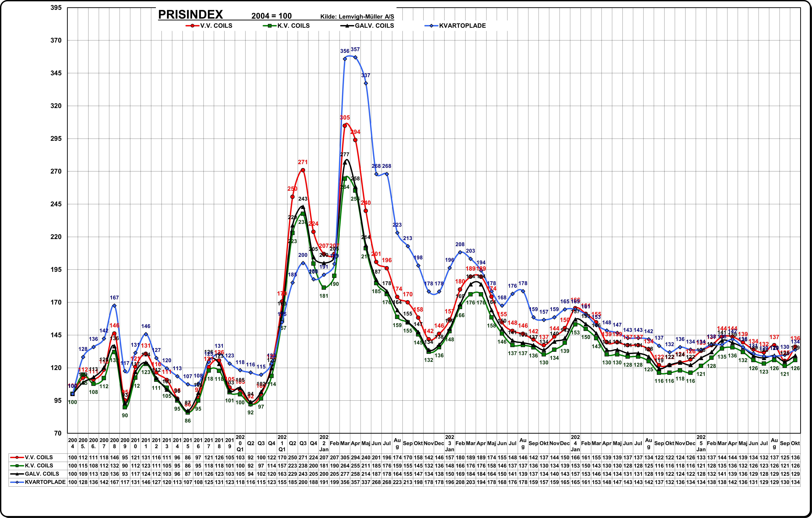Image resolution: width=812 pixels, height=518 pixels.
Task: Click the green square K.V. COILS legend marker
Action: pos(270,26)
